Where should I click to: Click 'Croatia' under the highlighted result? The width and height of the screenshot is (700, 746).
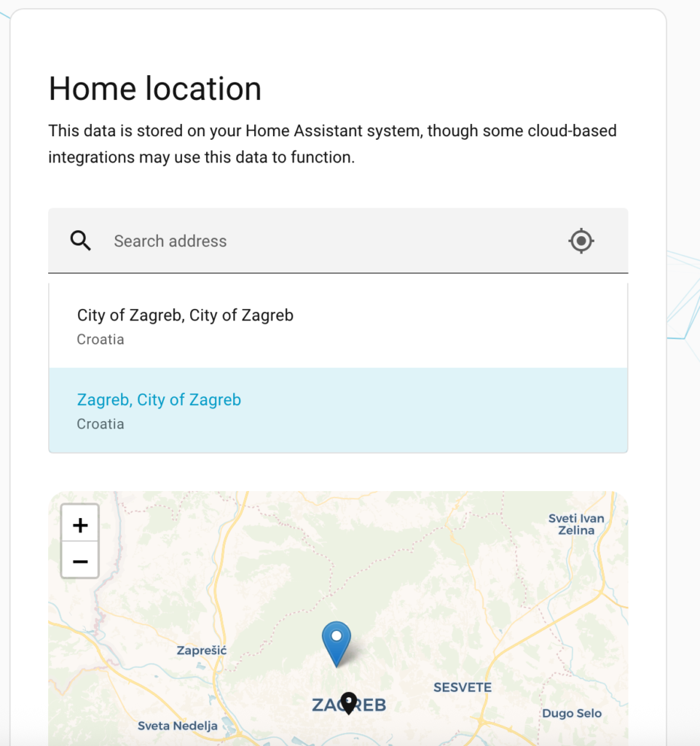[x=101, y=424]
